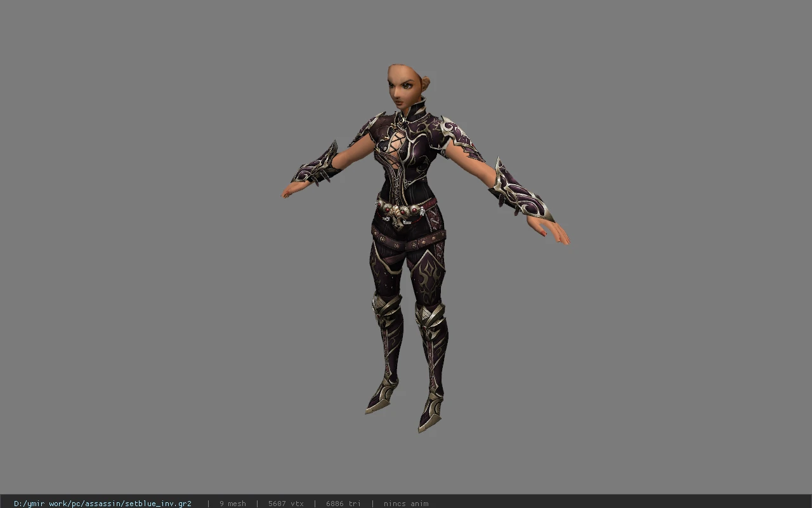Click the '9 mesh' status entry

(x=233, y=504)
